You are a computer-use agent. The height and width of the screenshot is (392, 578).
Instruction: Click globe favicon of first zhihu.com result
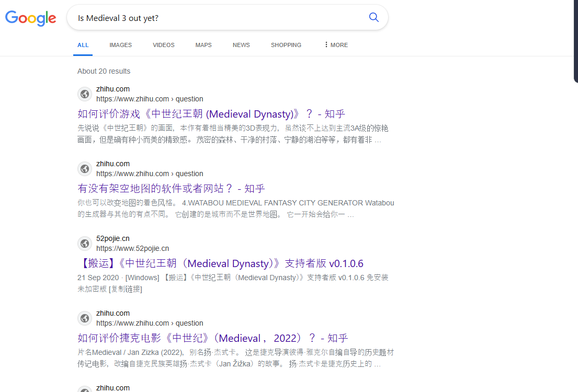(x=85, y=94)
